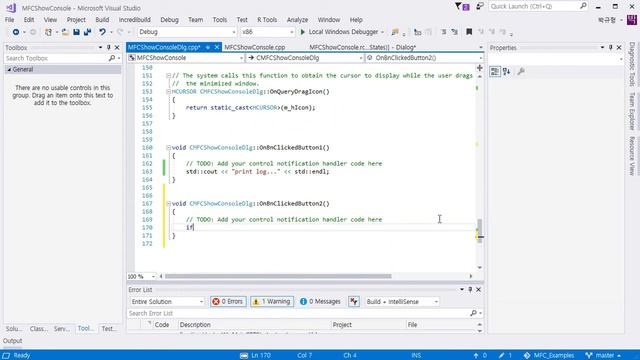This screenshot has width=640, height=360.
Task: Click the Error List search magnifier icon
Action: [473, 313]
